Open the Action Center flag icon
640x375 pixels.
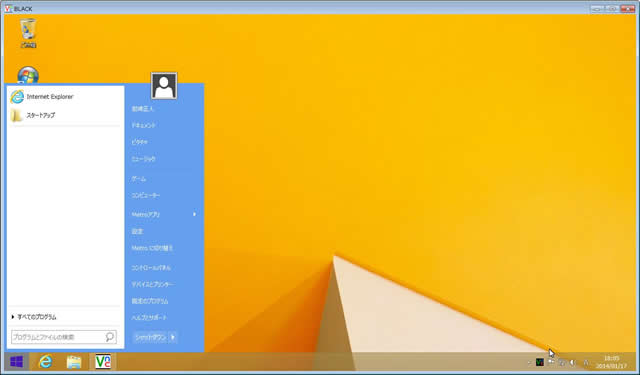tap(551, 362)
